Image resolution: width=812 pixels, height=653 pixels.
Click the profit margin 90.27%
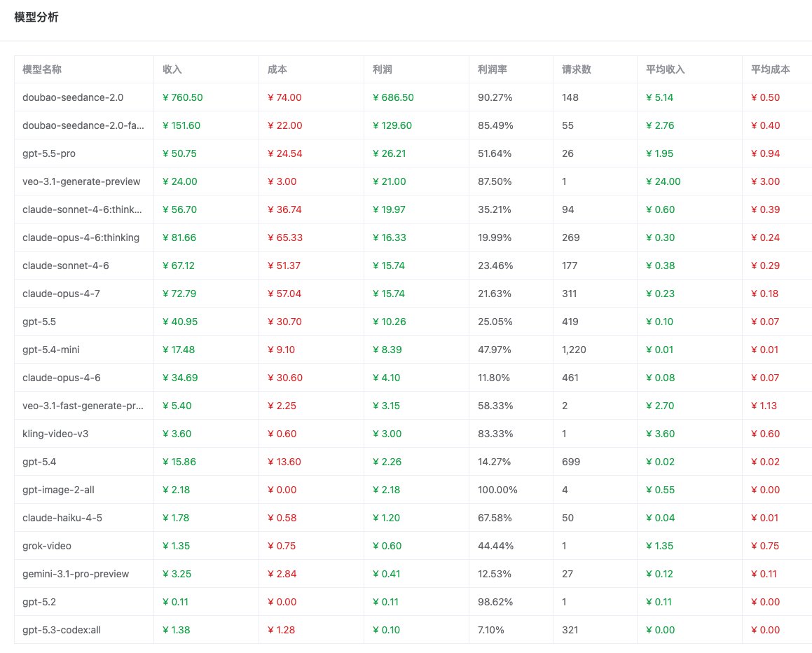(x=495, y=97)
